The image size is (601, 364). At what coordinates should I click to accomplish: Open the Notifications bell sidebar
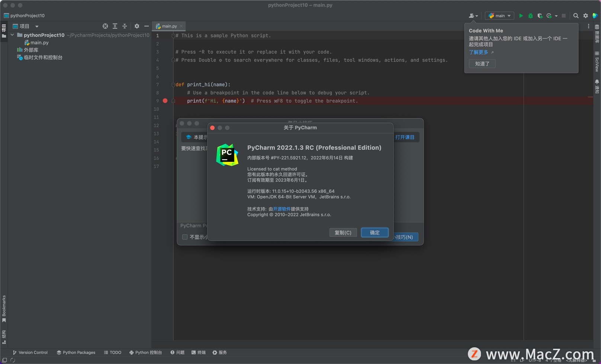[x=597, y=86]
